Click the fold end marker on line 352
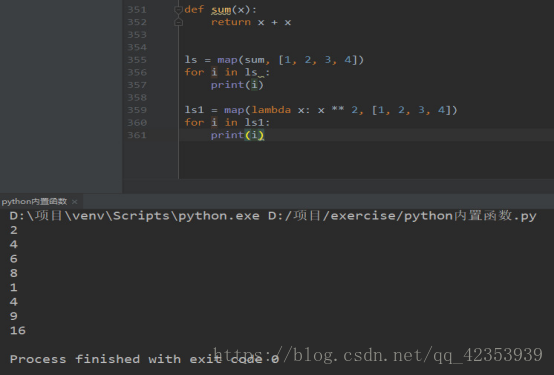Viewport: 554px width, 375px height. pos(178,22)
